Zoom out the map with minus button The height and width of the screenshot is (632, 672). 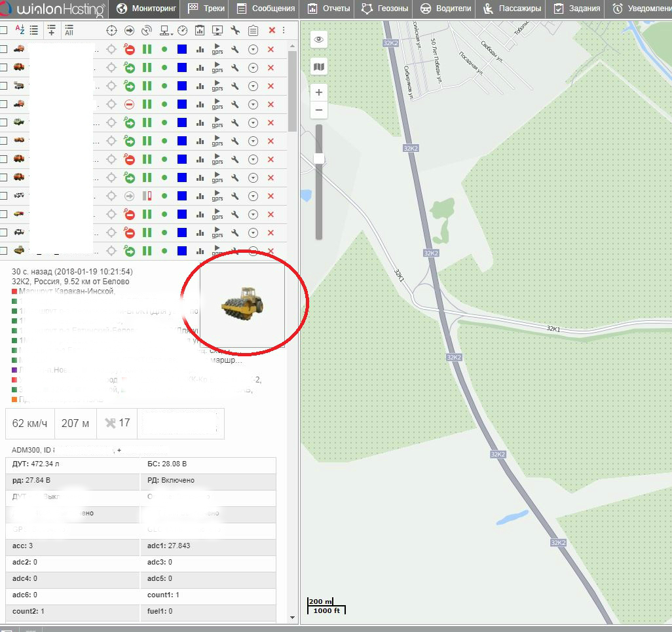pos(319,109)
